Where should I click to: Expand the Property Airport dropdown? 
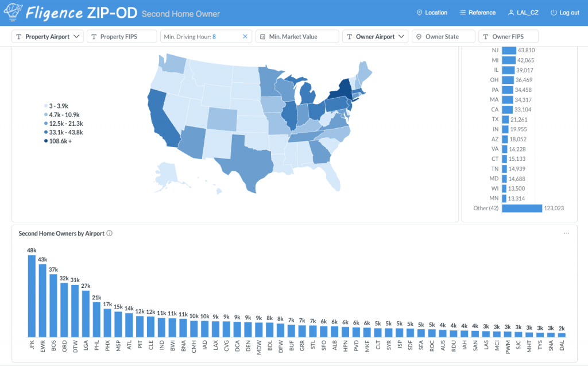[48, 36]
